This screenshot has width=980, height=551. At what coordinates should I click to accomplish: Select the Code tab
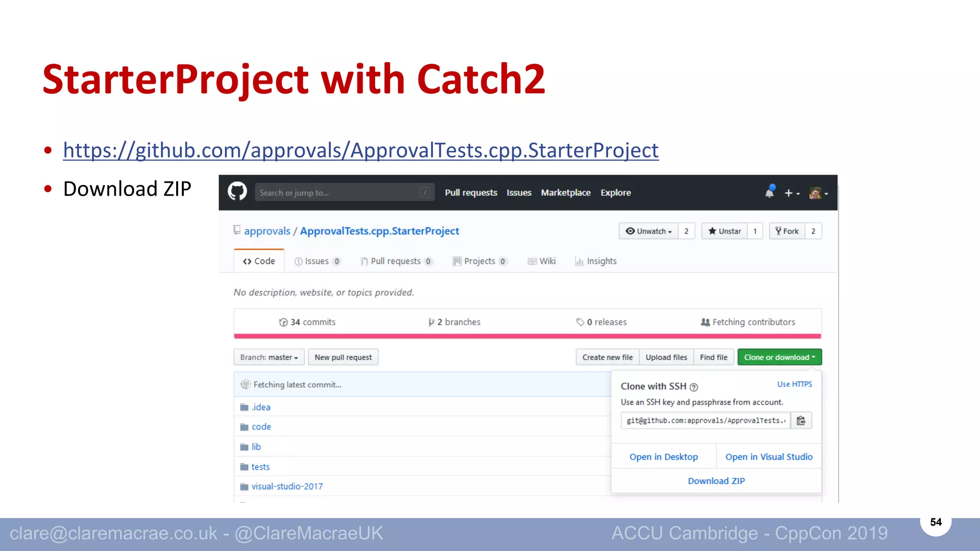pos(259,261)
